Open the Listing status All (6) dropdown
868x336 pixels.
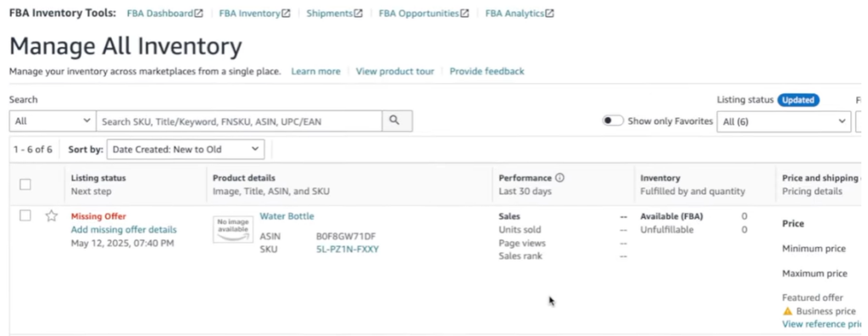[x=784, y=121]
